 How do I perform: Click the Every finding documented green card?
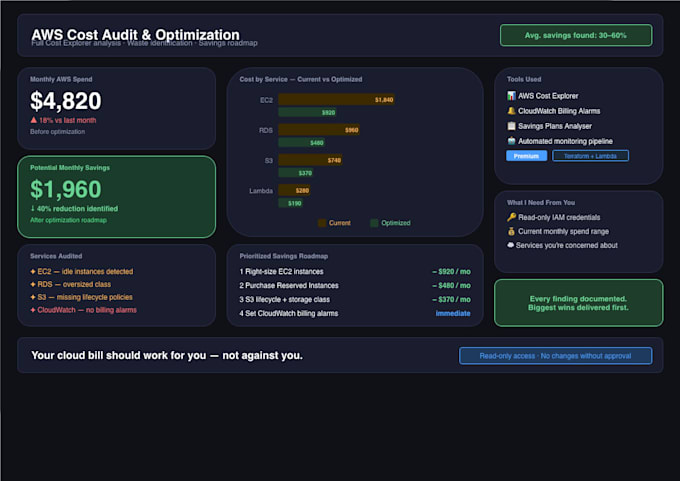(579, 303)
